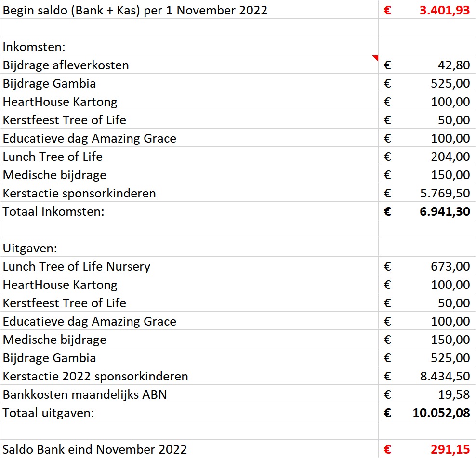476x458 pixels.
Task: Select the 5.769,50 amount
Action: click(445, 193)
